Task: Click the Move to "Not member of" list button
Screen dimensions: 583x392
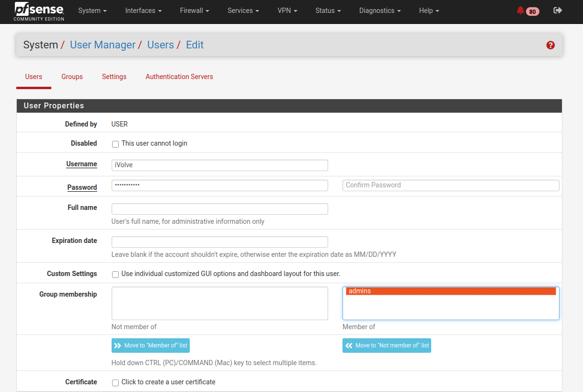Action: (x=387, y=346)
